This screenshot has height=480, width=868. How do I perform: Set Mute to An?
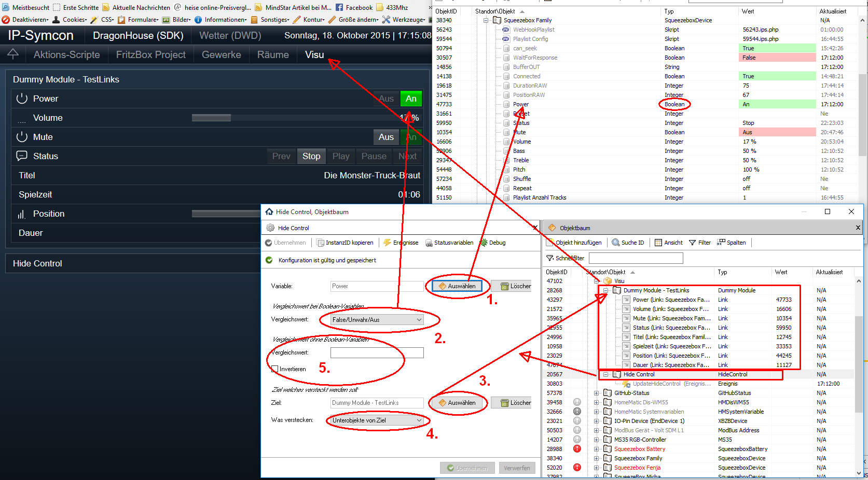coord(411,137)
